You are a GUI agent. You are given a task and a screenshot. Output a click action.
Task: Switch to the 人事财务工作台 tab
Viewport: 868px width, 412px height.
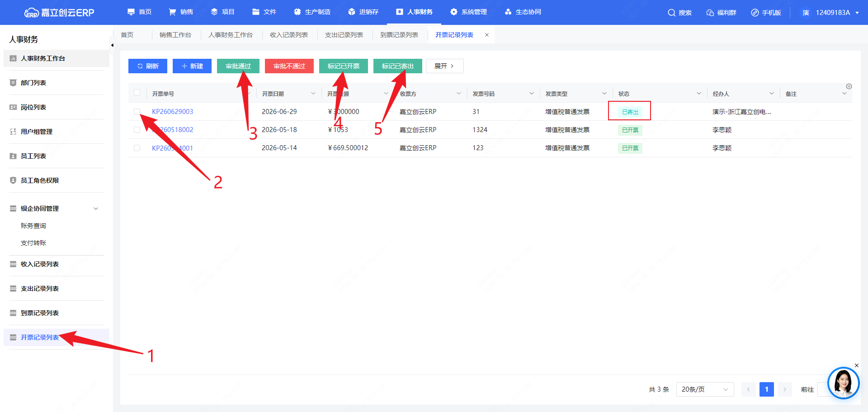(x=230, y=35)
